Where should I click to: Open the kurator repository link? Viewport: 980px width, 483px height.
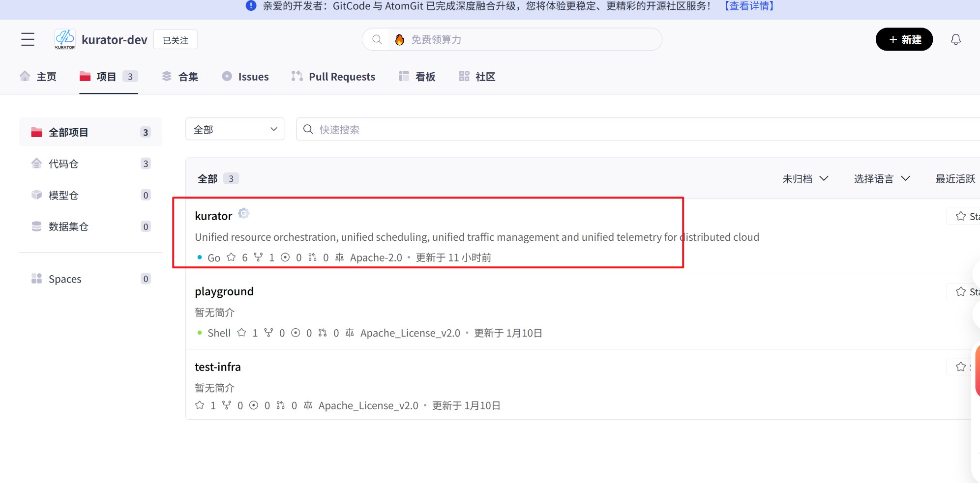pyautogui.click(x=213, y=216)
